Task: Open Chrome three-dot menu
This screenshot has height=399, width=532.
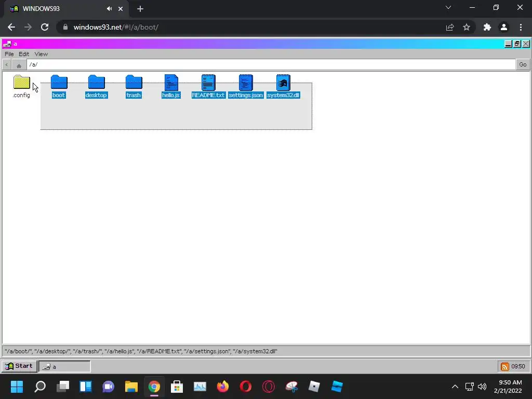Action: (521, 27)
